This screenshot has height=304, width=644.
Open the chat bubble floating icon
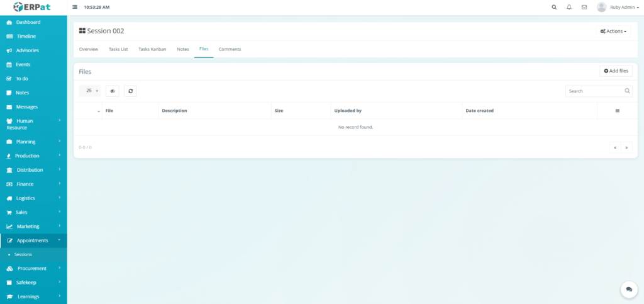628,289
